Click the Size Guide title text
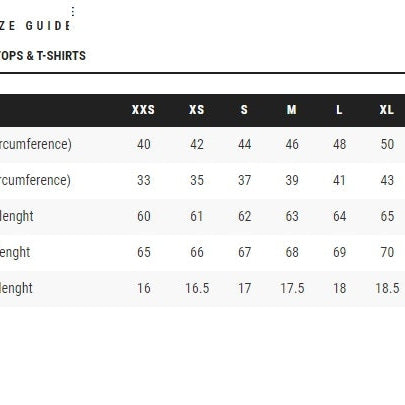This screenshot has height=405, width=405. click(x=35, y=26)
